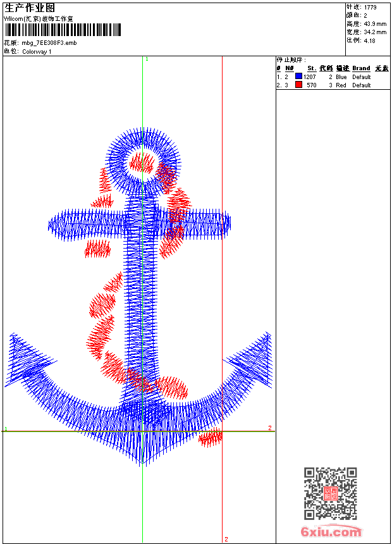The height and width of the screenshot is (544, 392).
Task: Click the Red description cell
Action: click(x=341, y=85)
